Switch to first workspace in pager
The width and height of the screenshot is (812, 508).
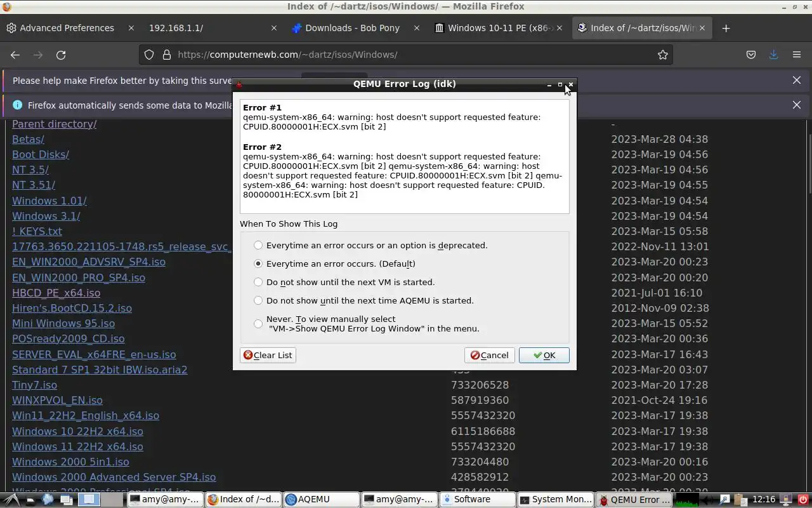pyautogui.click(x=89, y=499)
